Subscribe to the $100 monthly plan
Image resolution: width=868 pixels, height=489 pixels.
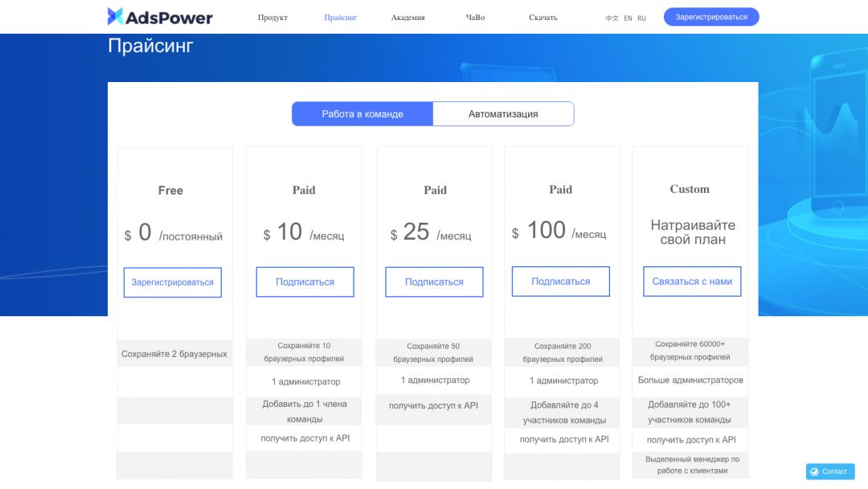tap(560, 281)
